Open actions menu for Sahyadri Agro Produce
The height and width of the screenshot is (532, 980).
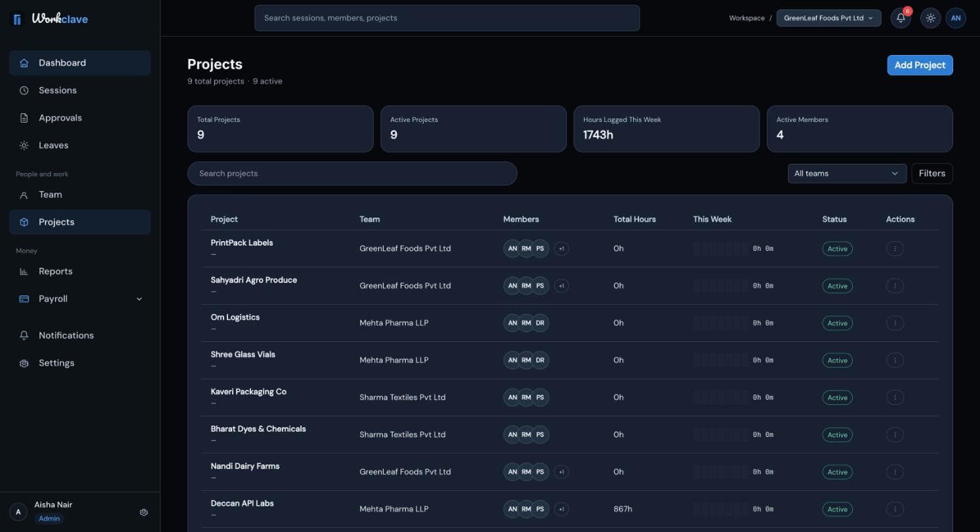pyautogui.click(x=895, y=286)
